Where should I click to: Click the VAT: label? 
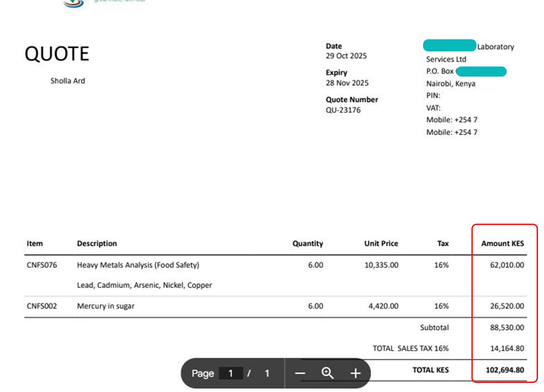tap(433, 108)
